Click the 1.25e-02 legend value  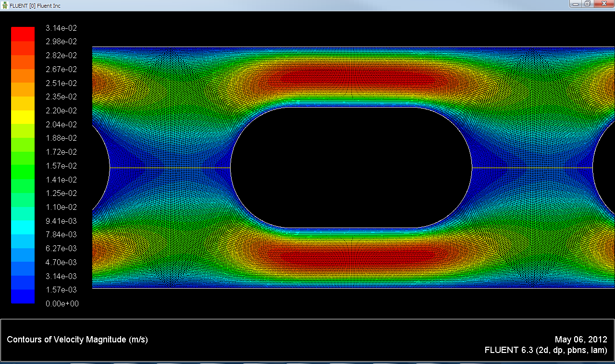click(x=61, y=193)
